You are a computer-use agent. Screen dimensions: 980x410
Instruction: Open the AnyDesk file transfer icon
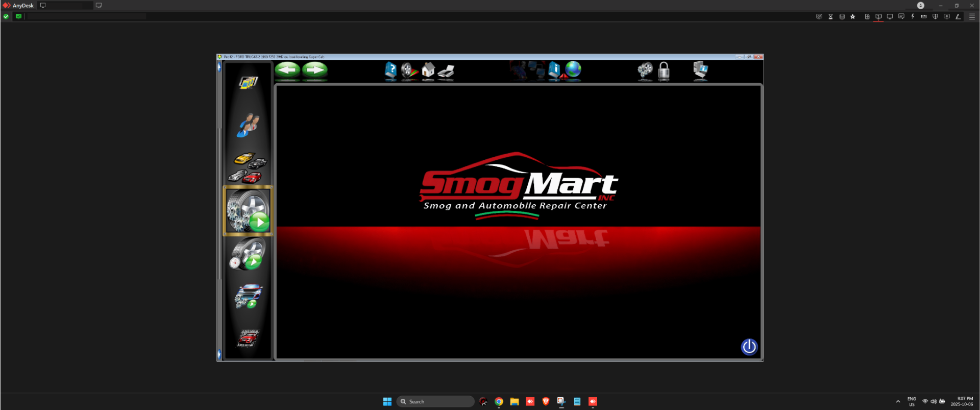pyautogui.click(x=867, y=16)
